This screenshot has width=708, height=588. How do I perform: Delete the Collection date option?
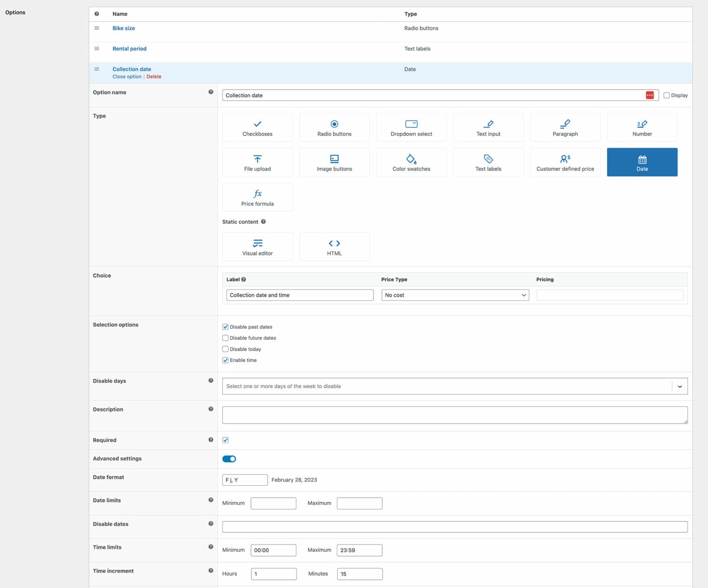154,77
